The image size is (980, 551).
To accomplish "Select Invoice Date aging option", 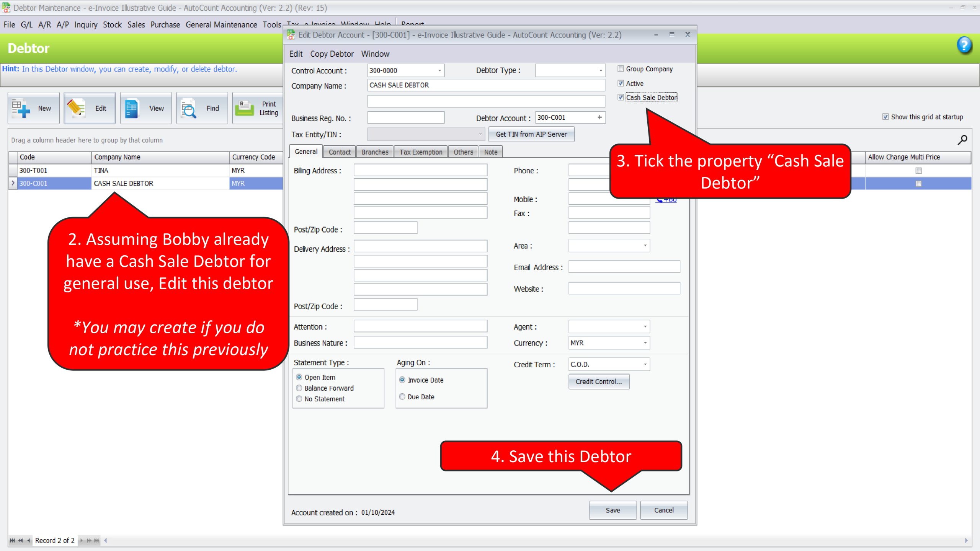I will coord(402,380).
